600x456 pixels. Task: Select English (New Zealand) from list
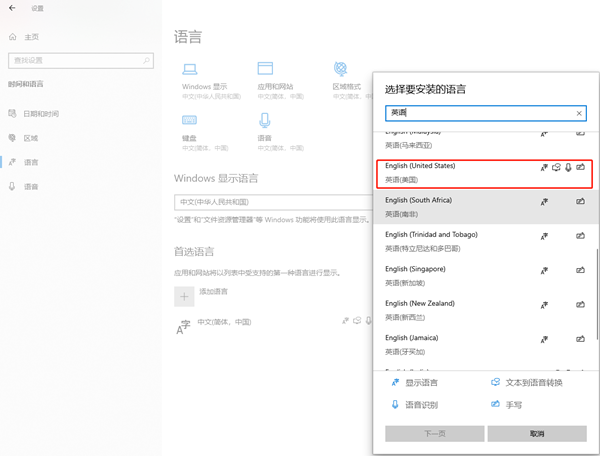pos(486,310)
